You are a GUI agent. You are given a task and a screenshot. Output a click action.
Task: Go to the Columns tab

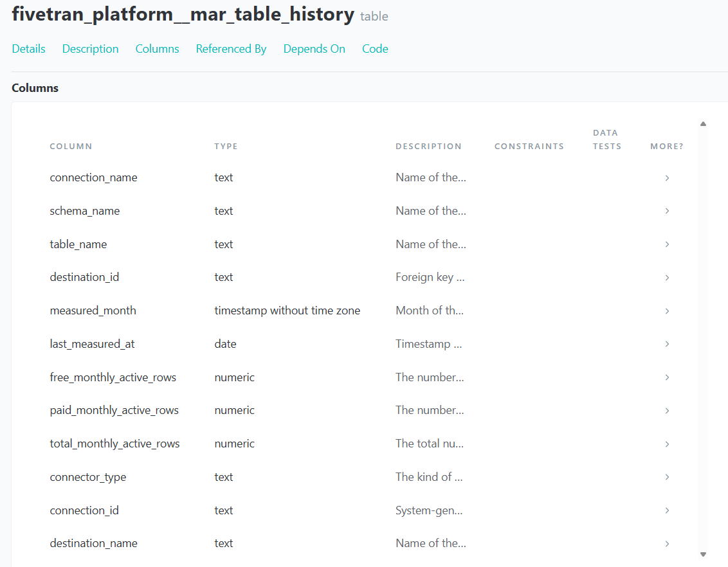point(157,49)
